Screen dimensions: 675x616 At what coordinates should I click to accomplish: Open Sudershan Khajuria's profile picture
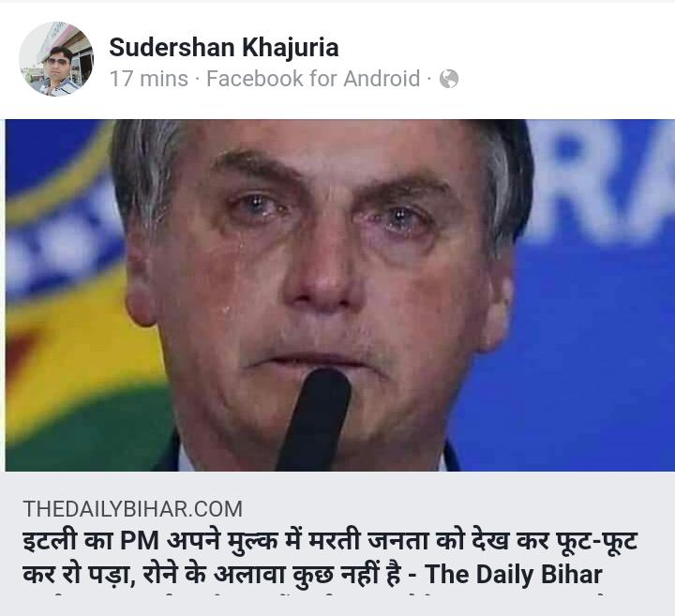(x=56, y=59)
